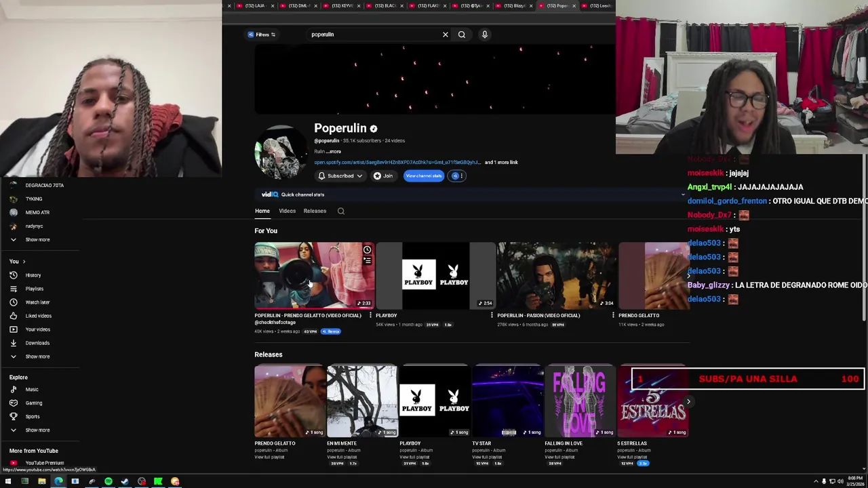Collapse the vidIQ Quick channel stats panel
Screen dimensions: 868x488
683,195
